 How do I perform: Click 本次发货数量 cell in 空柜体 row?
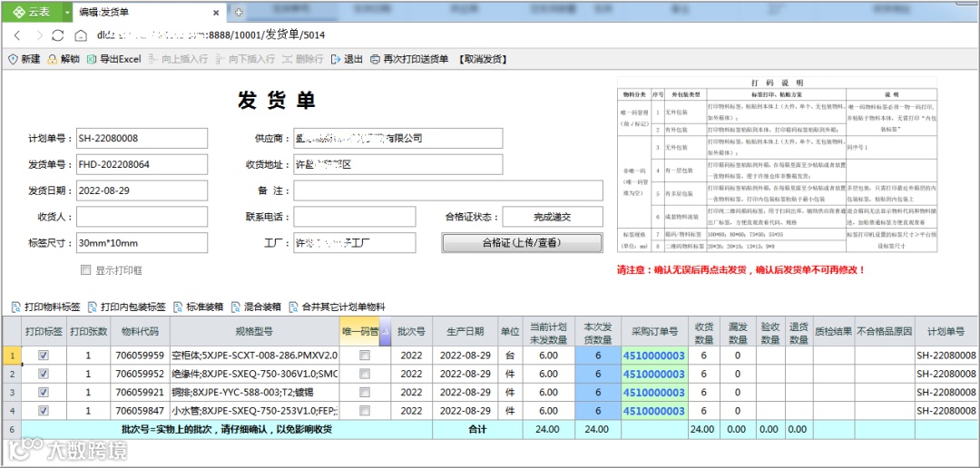(597, 356)
